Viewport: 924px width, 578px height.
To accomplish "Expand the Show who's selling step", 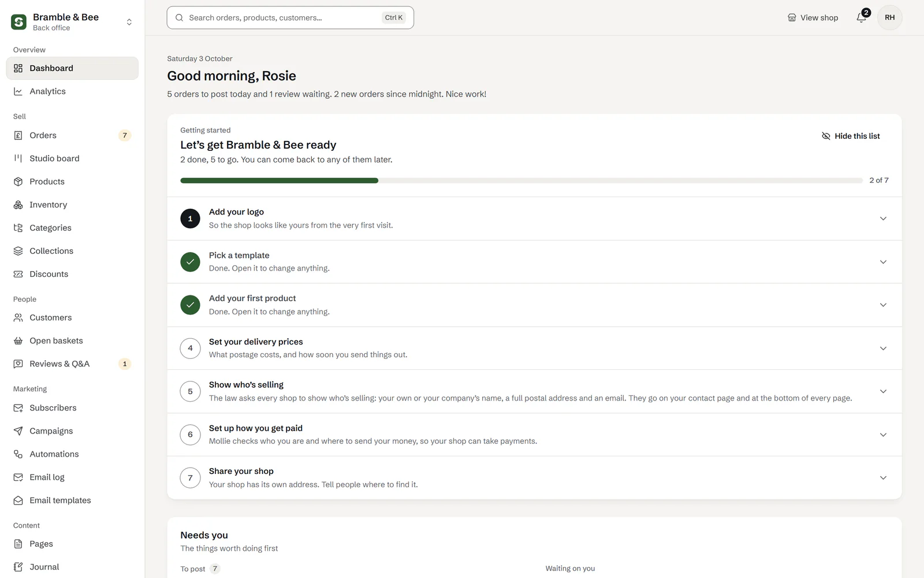I will pyautogui.click(x=883, y=391).
